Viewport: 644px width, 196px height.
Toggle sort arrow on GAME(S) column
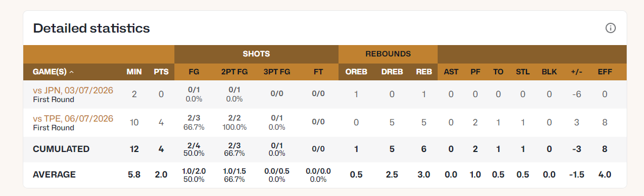point(72,72)
